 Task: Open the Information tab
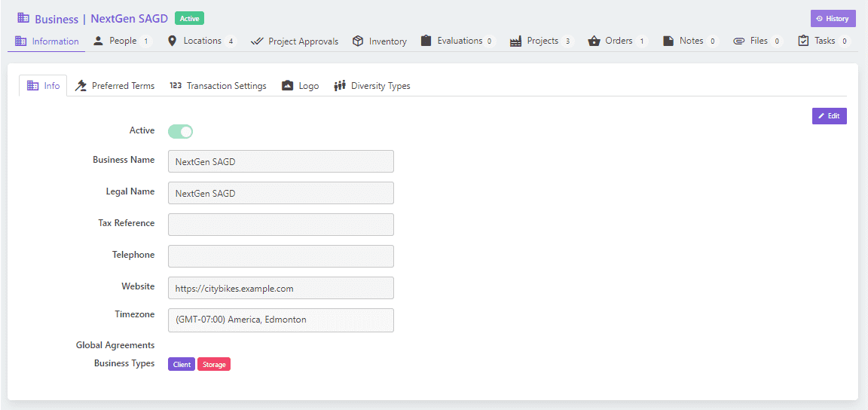[47, 41]
